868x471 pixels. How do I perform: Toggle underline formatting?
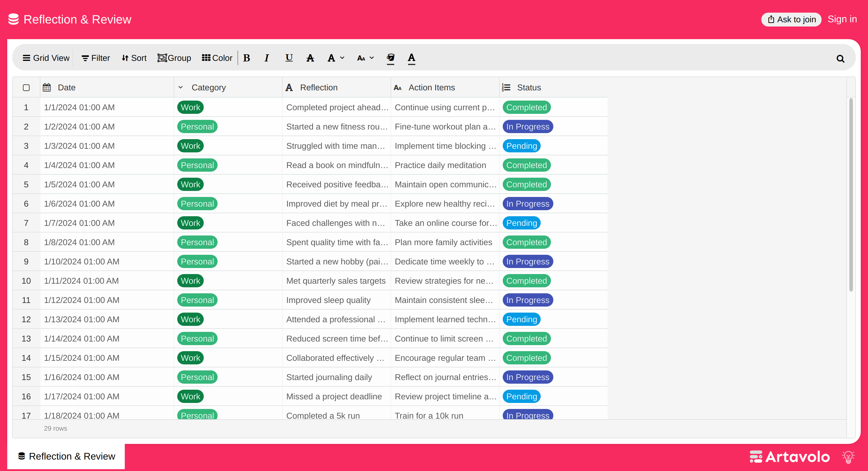click(289, 58)
